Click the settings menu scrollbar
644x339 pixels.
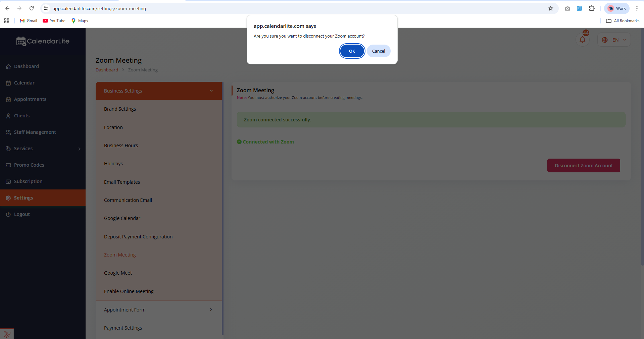(x=223, y=208)
